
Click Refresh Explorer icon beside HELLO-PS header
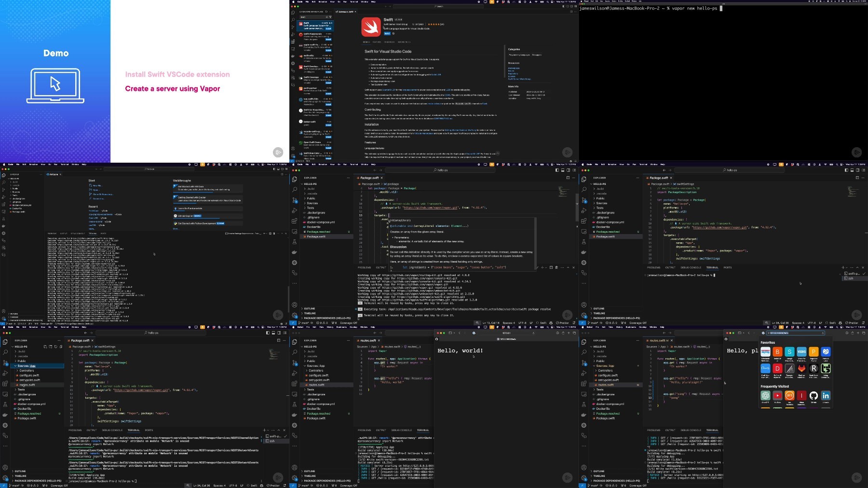[x=55, y=347]
